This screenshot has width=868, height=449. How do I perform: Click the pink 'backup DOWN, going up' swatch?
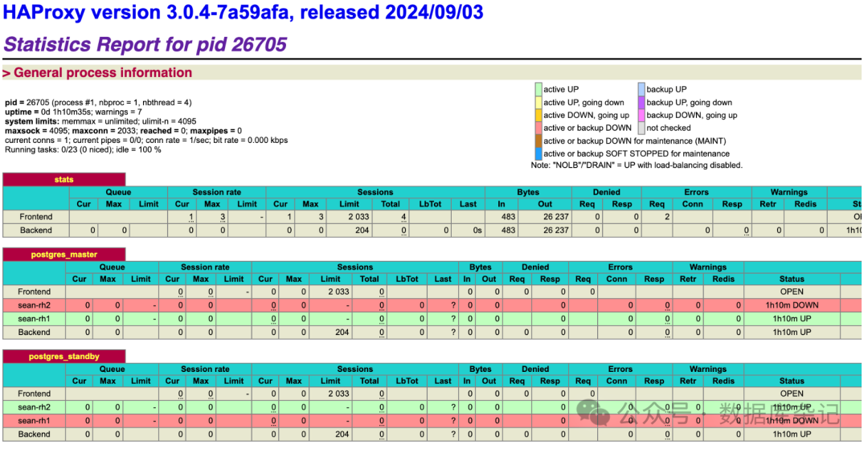(641, 115)
